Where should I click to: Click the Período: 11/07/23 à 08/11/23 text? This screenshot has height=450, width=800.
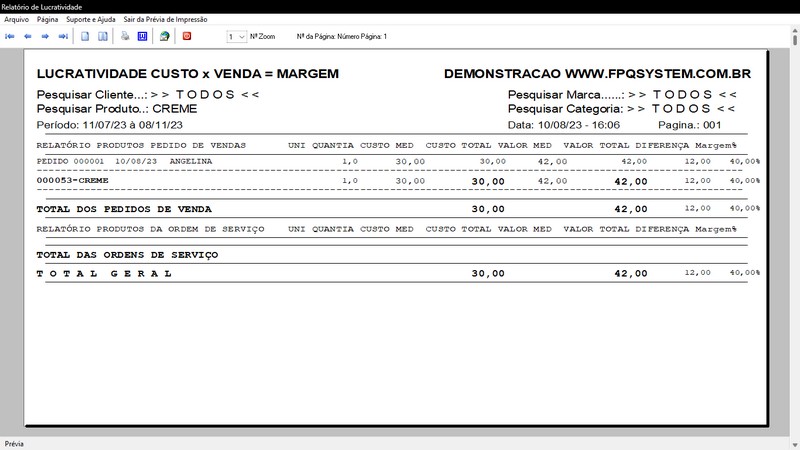coord(110,125)
